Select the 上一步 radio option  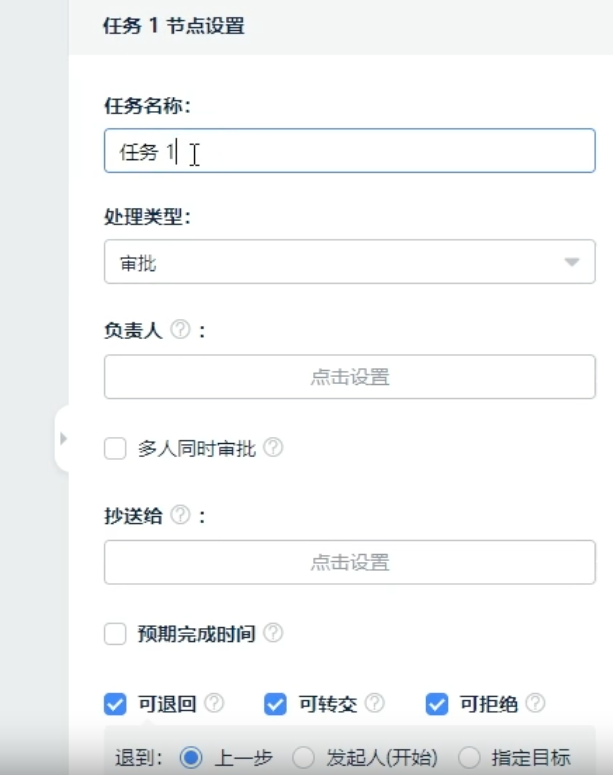191,757
